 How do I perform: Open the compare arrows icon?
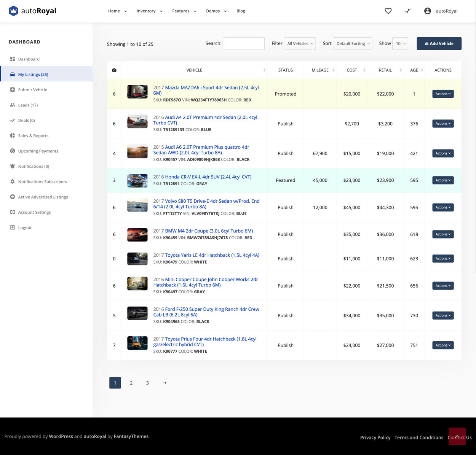[x=408, y=11]
